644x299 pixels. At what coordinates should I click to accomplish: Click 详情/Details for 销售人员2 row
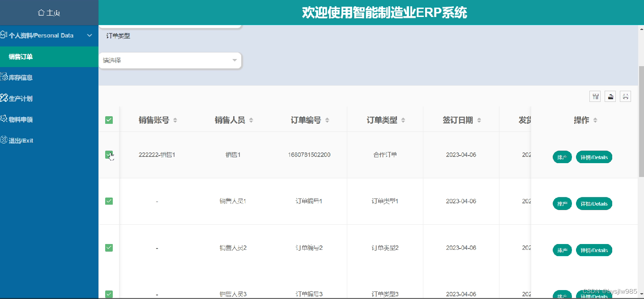coord(594,250)
